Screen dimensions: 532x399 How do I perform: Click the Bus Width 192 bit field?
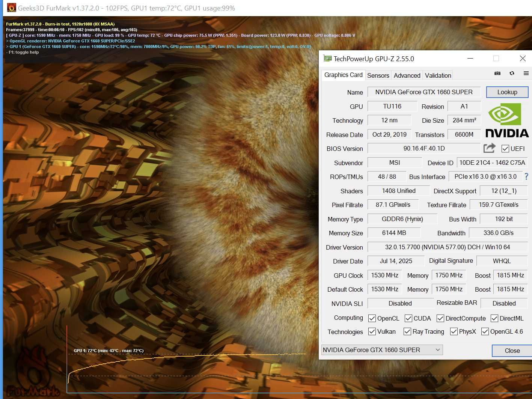[x=504, y=219]
